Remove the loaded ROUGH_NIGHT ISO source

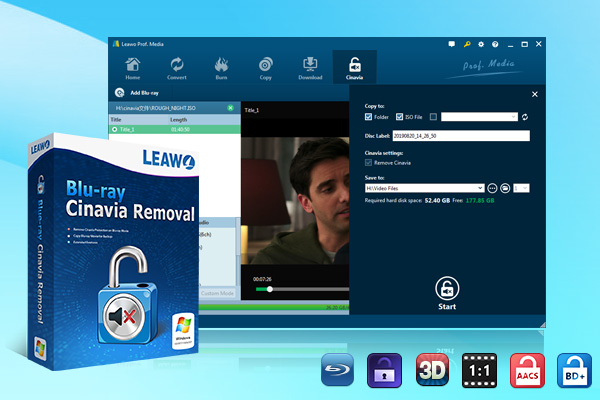pyautogui.click(x=230, y=108)
